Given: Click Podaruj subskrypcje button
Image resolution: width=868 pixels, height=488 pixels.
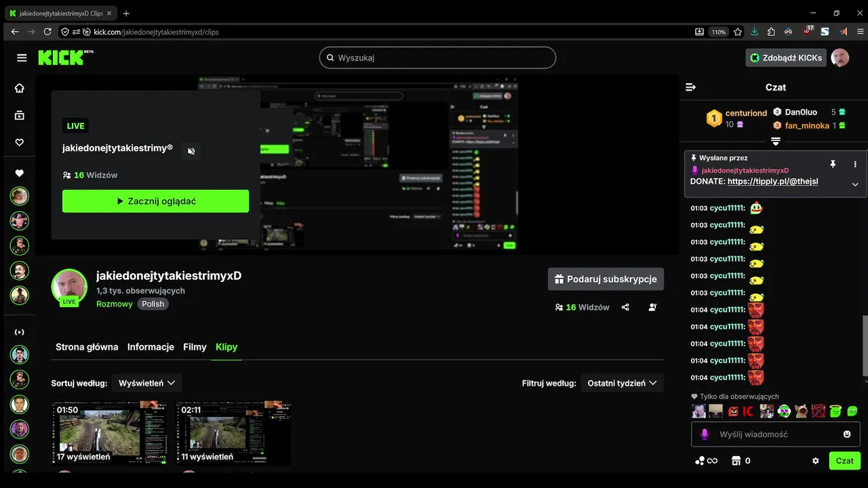Looking at the screenshot, I should 606,279.
